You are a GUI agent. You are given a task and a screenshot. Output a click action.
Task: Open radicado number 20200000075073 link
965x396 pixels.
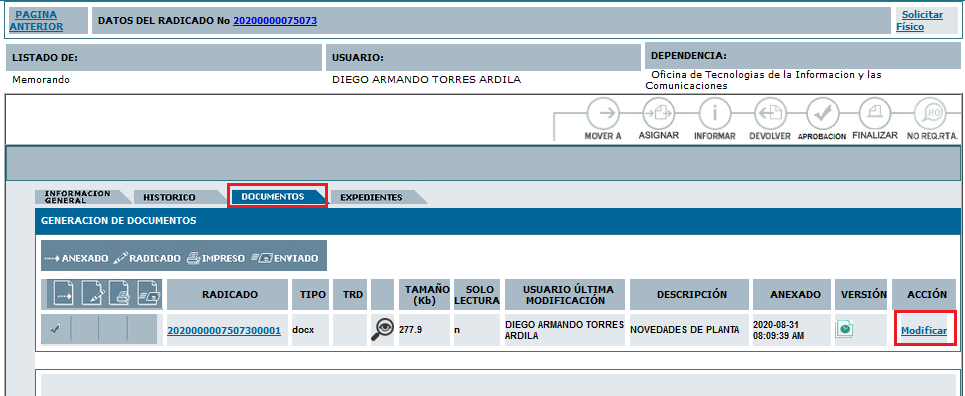click(275, 21)
